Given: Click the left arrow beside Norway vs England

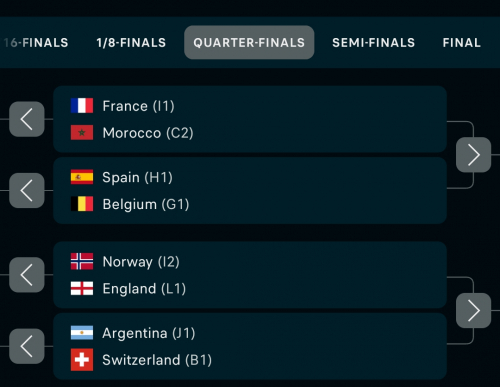Looking at the screenshot, I should [x=27, y=275].
